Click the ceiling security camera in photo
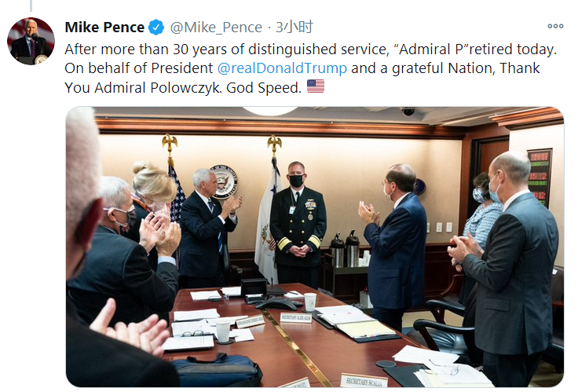 408,112
